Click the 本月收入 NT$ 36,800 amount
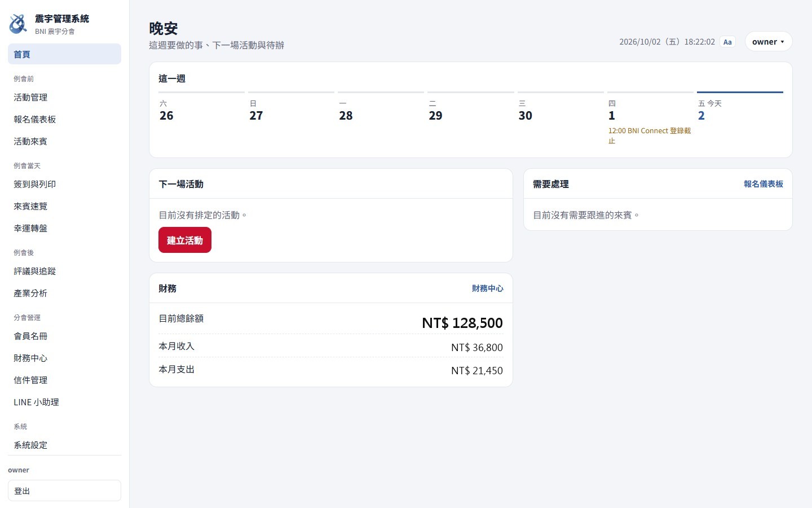 coord(477,347)
